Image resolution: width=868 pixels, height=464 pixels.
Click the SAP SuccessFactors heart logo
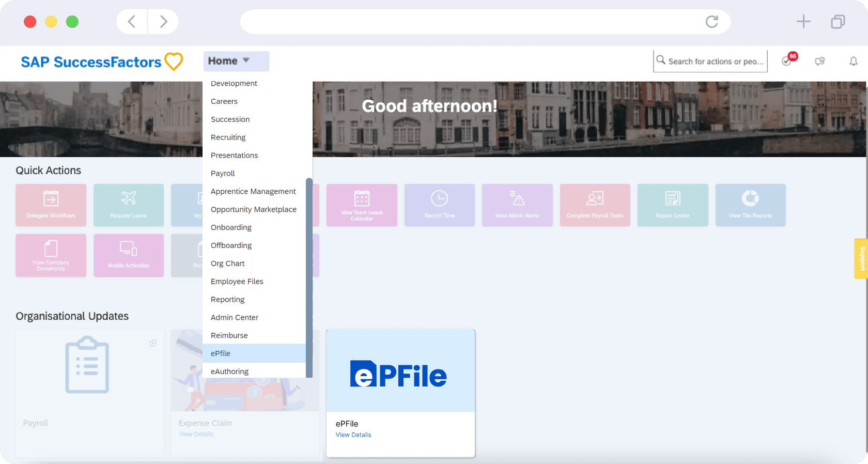tap(174, 61)
